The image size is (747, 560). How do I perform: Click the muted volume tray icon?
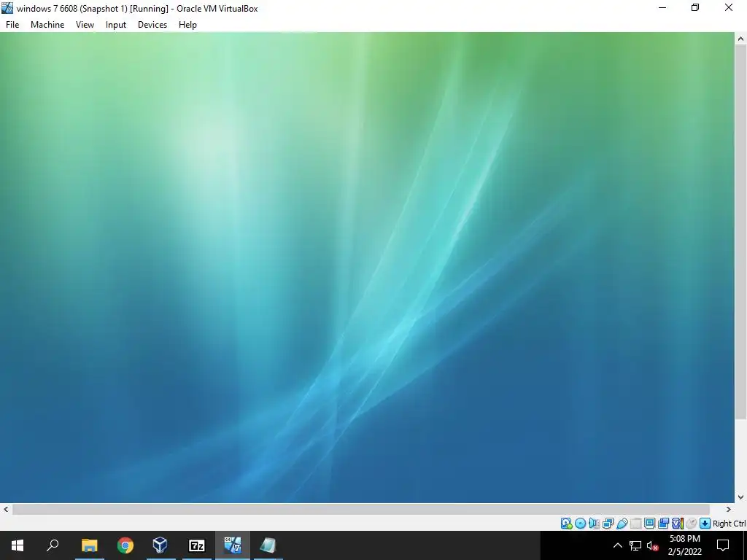pyautogui.click(x=652, y=545)
